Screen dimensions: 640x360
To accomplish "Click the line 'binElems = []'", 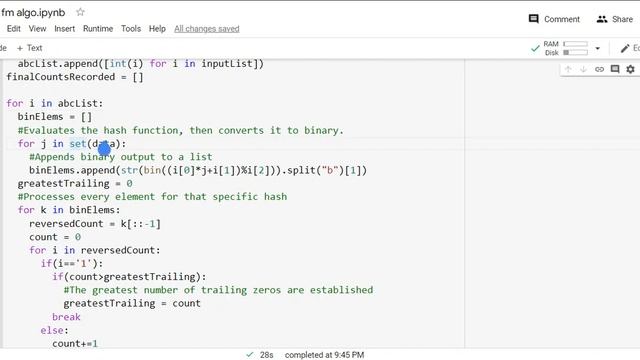I will pyautogui.click(x=55, y=117).
